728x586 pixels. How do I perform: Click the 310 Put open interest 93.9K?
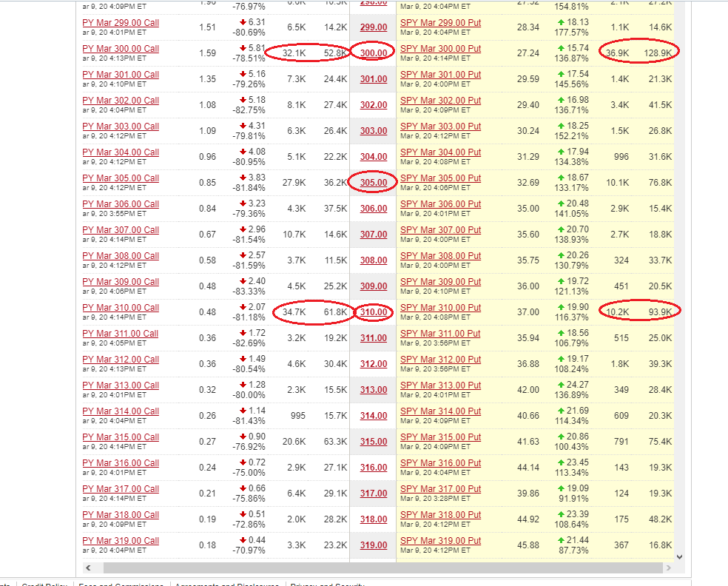tap(660, 312)
